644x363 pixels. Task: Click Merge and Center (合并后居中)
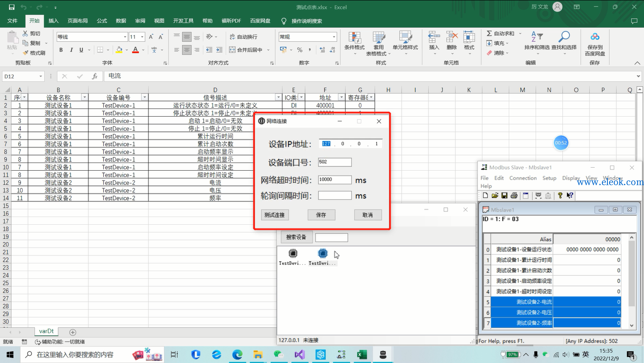(x=246, y=50)
